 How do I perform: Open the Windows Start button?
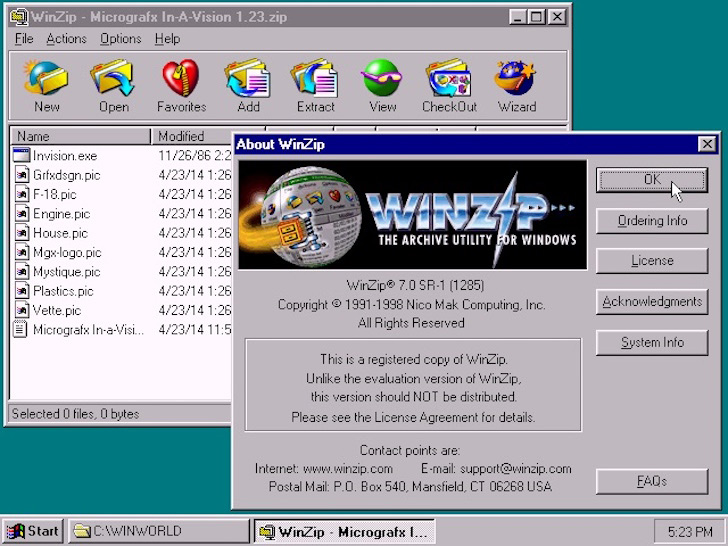click(x=32, y=531)
